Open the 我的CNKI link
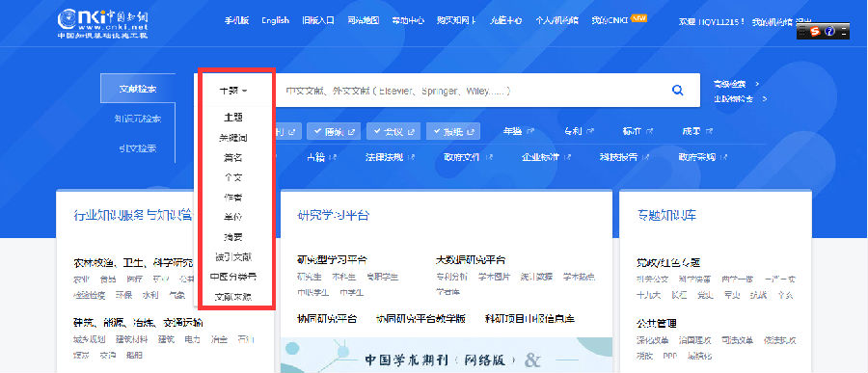The height and width of the screenshot is (373, 868). [x=610, y=20]
